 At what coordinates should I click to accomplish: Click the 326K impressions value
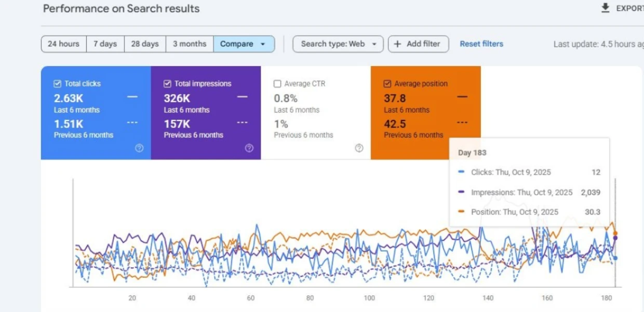pyautogui.click(x=177, y=98)
